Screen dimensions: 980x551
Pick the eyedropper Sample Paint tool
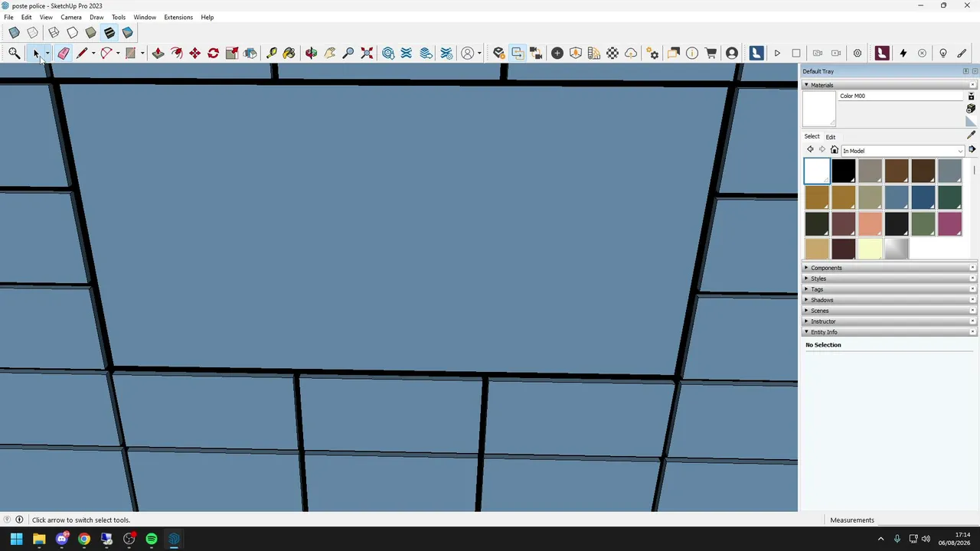click(971, 135)
